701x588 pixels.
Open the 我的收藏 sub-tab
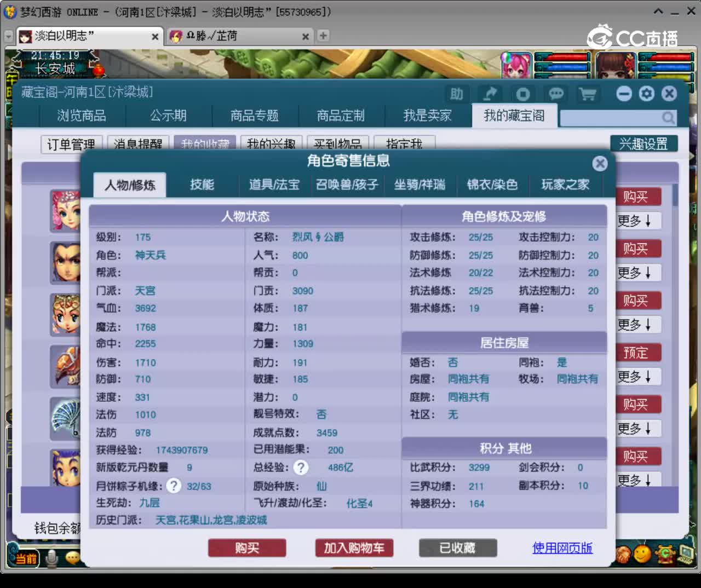click(x=205, y=143)
